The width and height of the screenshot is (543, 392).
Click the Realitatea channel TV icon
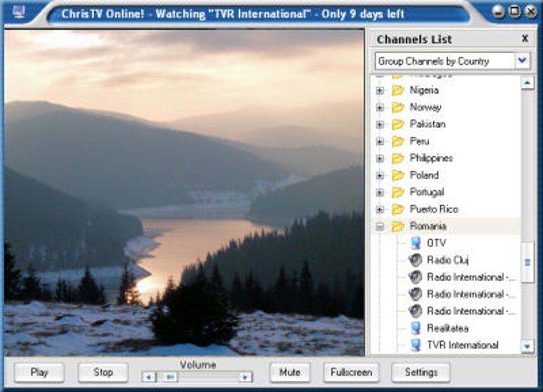[416, 328]
